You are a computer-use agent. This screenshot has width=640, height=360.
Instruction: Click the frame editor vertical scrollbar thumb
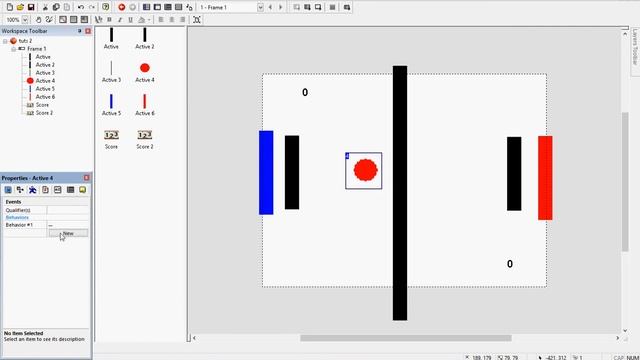coord(625,182)
